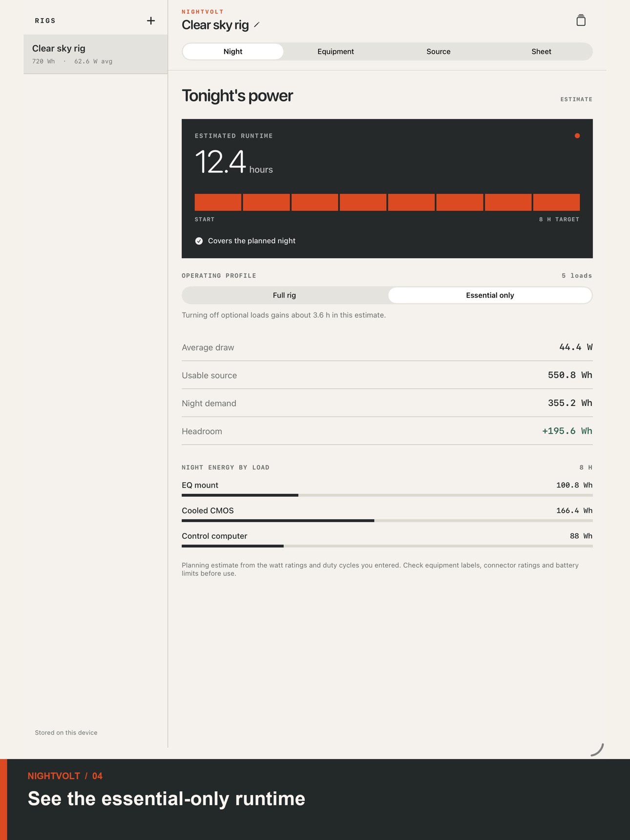Click the Turning off optional loads hint text
This screenshot has height=840, width=630.
[x=284, y=315]
